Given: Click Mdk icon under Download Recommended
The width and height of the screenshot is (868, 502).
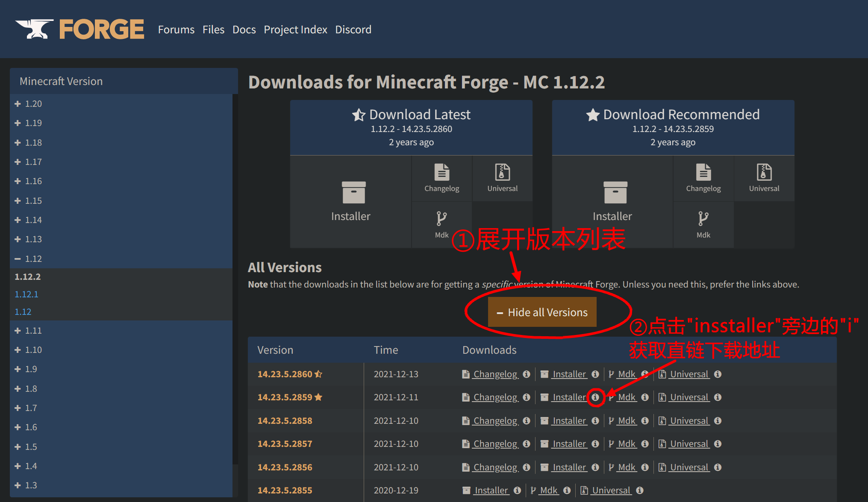Looking at the screenshot, I should click(703, 225).
